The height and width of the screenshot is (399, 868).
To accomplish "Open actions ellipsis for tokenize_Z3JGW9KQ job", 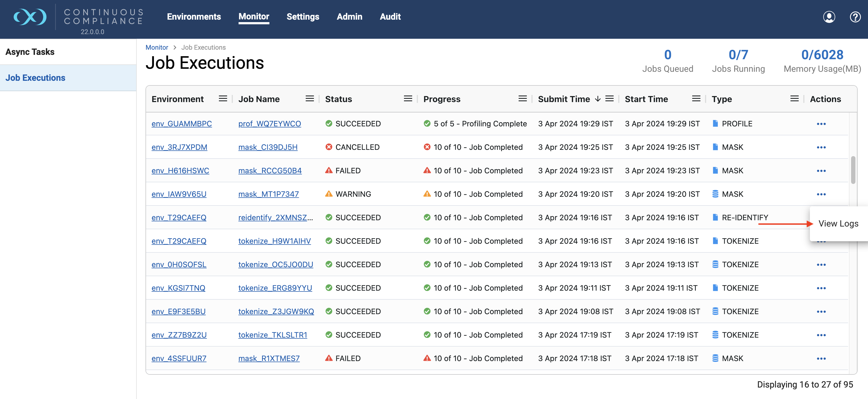I will pos(821,312).
